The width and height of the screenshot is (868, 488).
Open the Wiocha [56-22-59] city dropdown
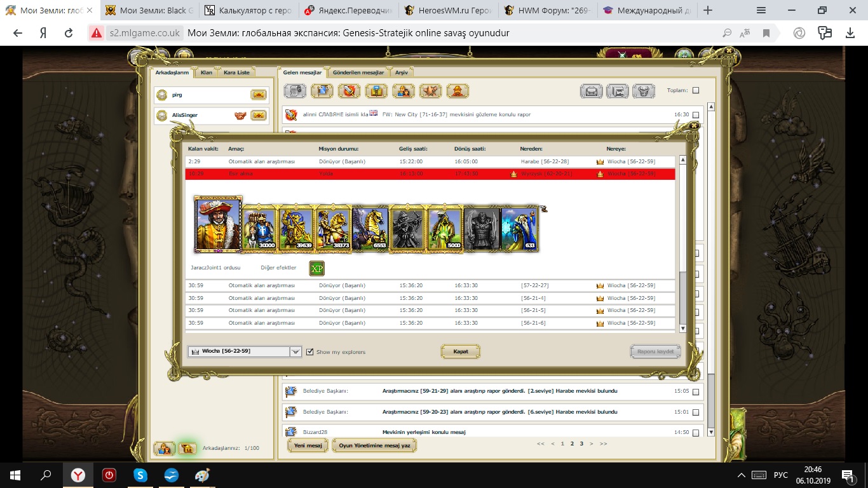tap(295, 352)
